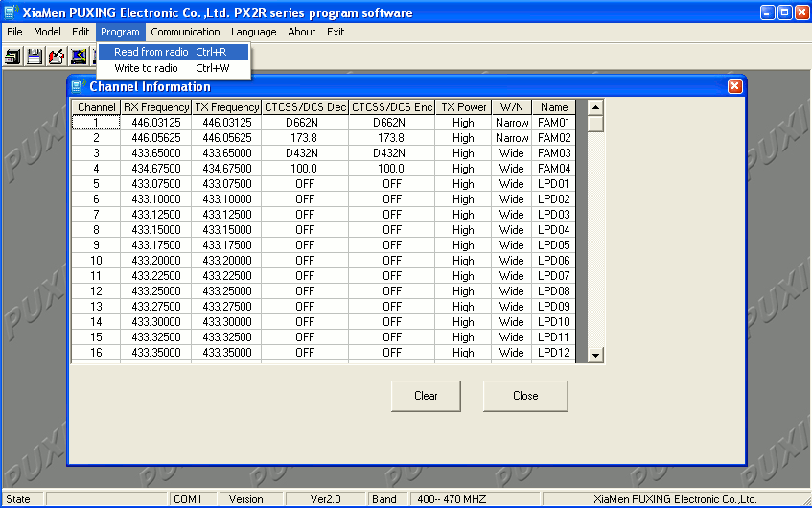Open the Program menu
Screen dimensions: 812x508
coord(120,32)
